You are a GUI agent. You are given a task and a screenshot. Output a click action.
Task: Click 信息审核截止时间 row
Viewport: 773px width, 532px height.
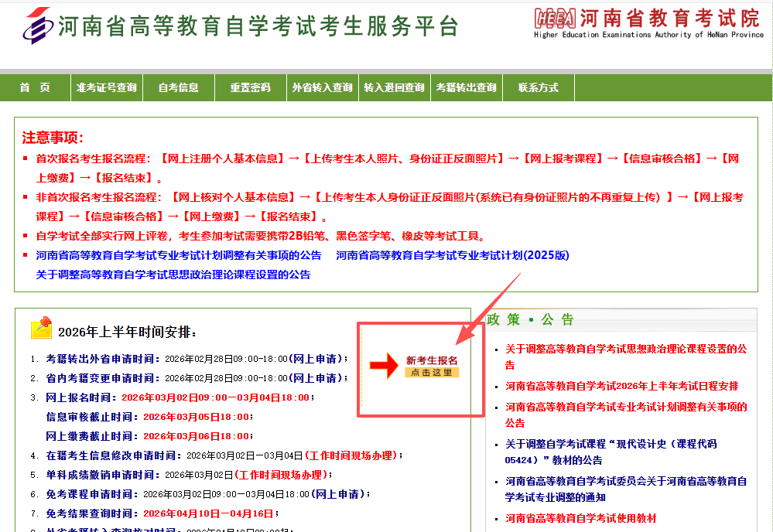click(149, 417)
